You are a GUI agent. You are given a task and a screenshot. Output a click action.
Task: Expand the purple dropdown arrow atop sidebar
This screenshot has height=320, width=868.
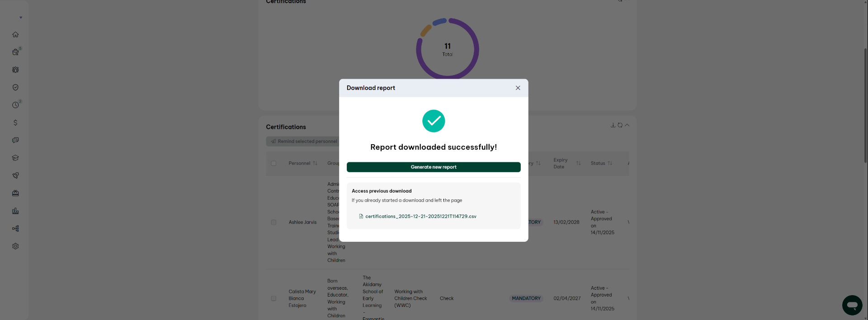[x=21, y=18]
